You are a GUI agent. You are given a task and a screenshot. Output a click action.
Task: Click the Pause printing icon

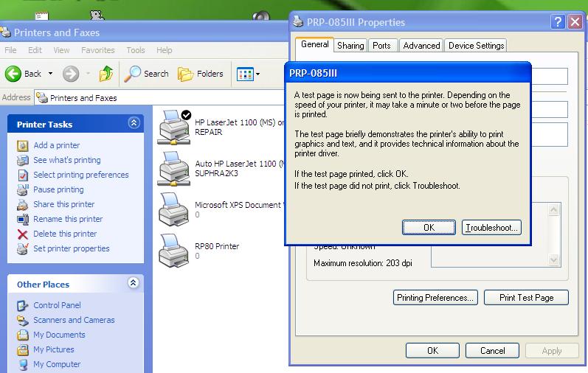click(x=22, y=189)
